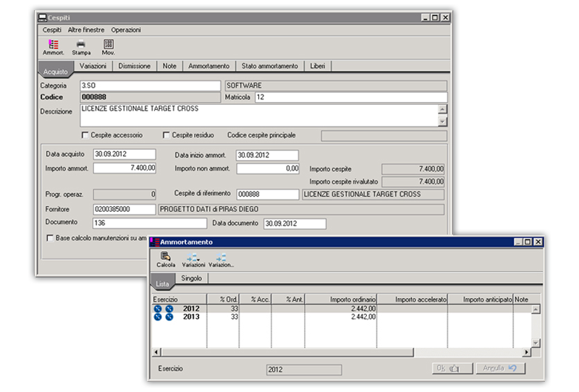This screenshot has width=579, height=392.
Task: Click the Importo accelerato column header
Action: click(412, 299)
